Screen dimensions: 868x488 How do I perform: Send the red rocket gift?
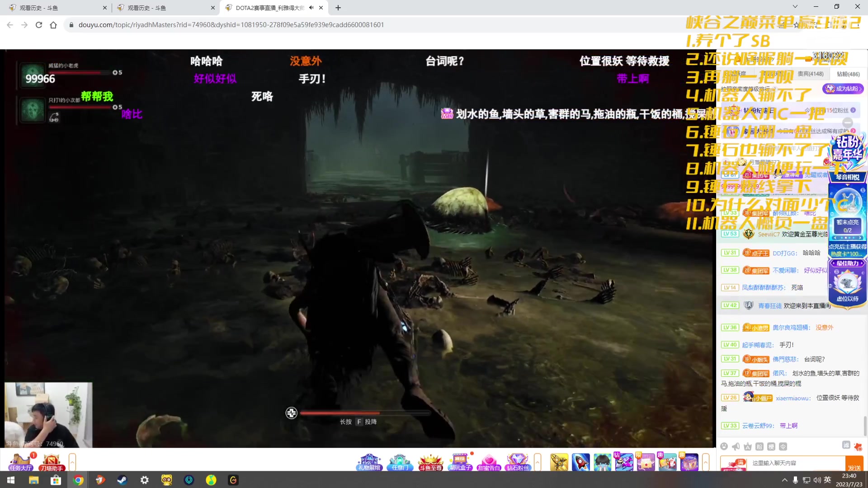click(x=581, y=462)
